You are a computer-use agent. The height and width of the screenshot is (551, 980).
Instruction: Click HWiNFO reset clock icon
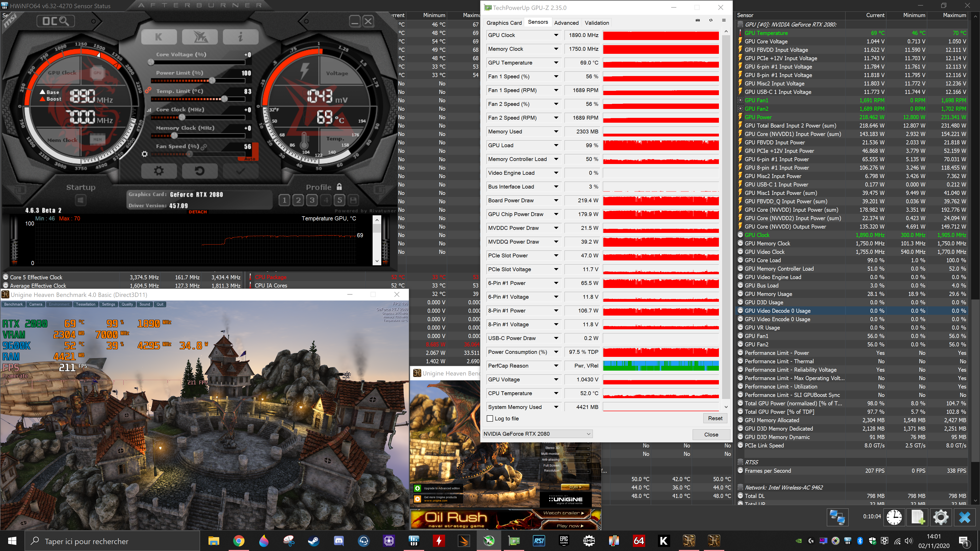coord(894,517)
